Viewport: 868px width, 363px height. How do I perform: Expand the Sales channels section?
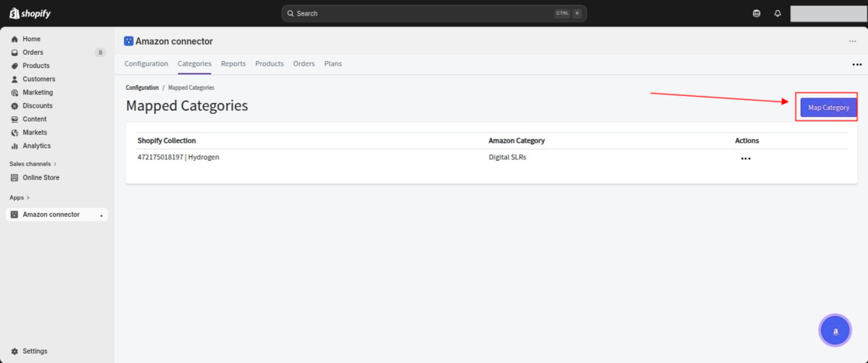pyautogui.click(x=33, y=164)
